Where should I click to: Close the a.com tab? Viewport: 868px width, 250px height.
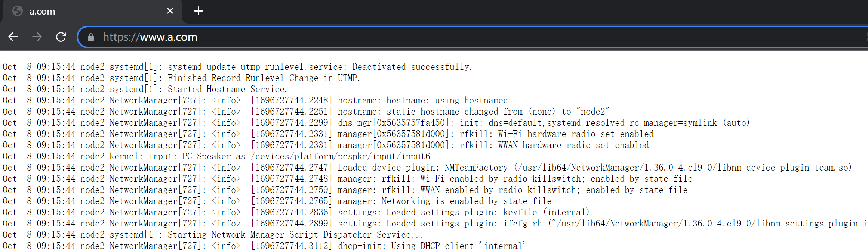170,11
